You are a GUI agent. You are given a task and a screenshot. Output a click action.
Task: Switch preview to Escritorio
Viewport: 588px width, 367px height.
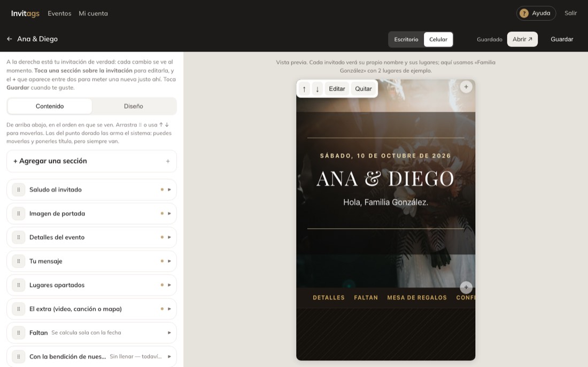click(406, 40)
